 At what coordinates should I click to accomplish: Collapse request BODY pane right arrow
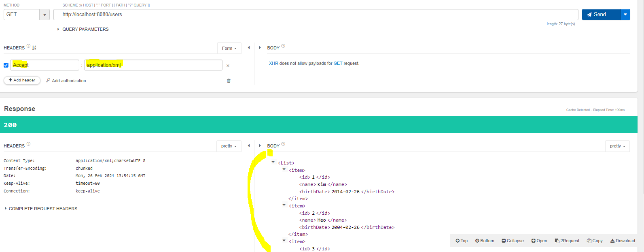pyautogui.click(x=260, y=48)
